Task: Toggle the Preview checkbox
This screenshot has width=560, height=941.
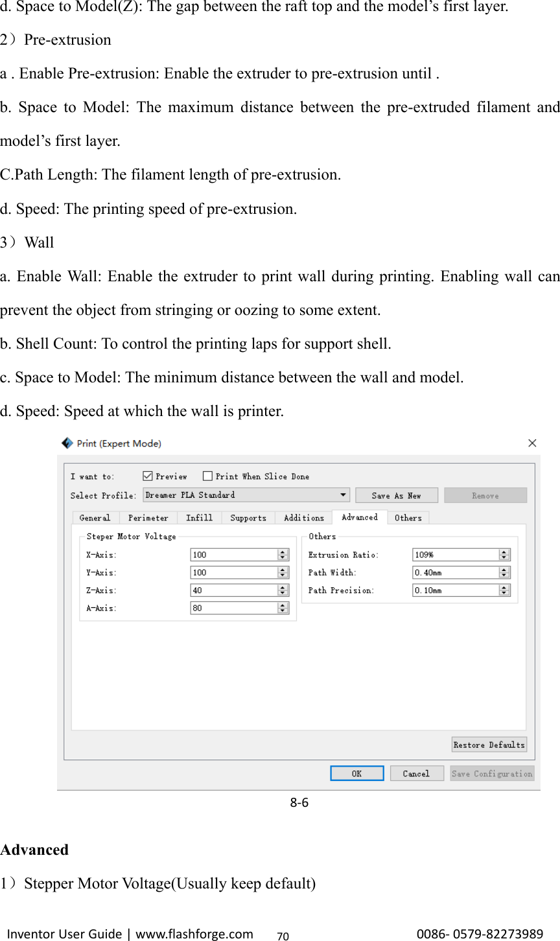Action: tap(148, 476)
